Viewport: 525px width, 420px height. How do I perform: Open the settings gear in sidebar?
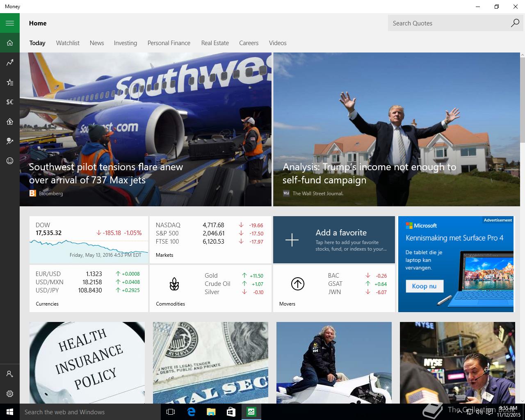10,394
